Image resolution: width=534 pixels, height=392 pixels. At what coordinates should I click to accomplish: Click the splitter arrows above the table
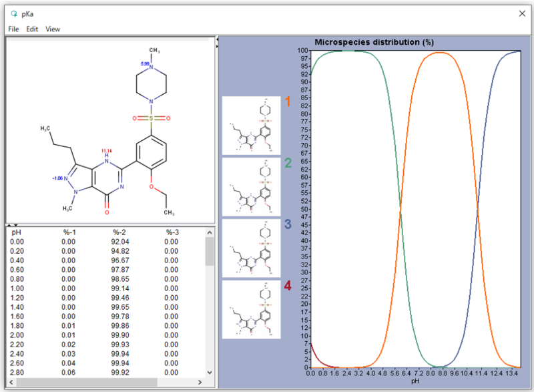point(13,225)
